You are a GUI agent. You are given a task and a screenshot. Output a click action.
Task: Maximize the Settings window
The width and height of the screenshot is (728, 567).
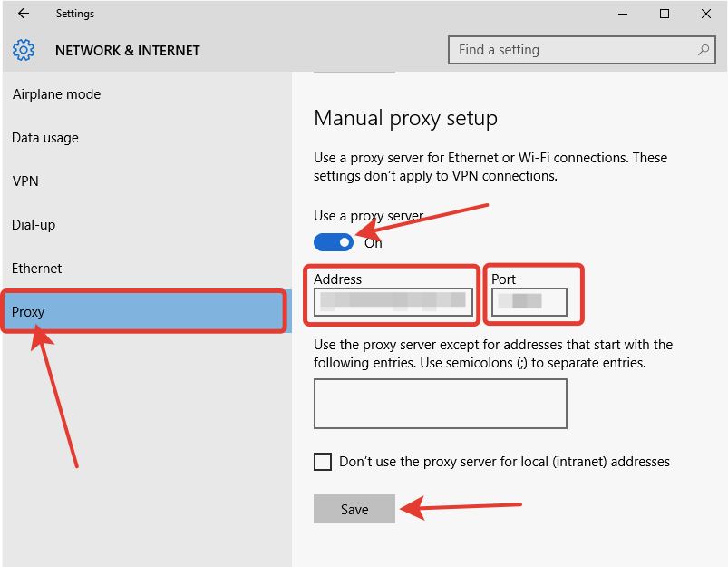pyautogui.click(x=665, y=14)
